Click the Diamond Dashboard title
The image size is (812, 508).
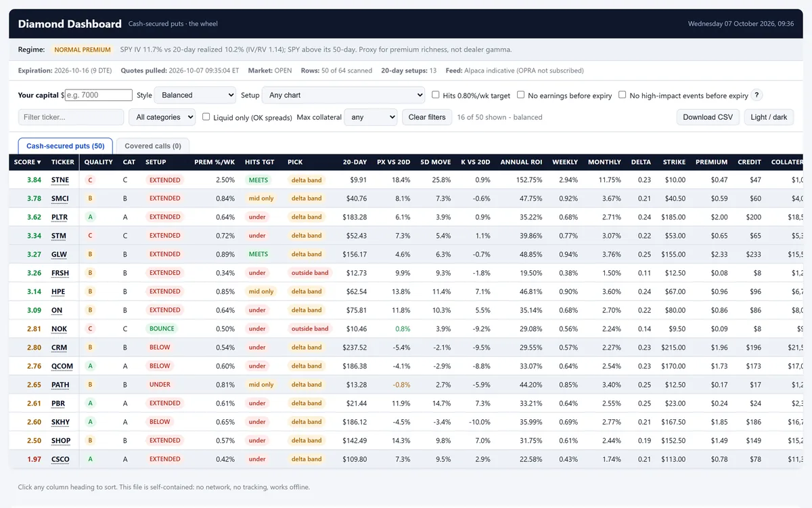(x=70, y=24)
